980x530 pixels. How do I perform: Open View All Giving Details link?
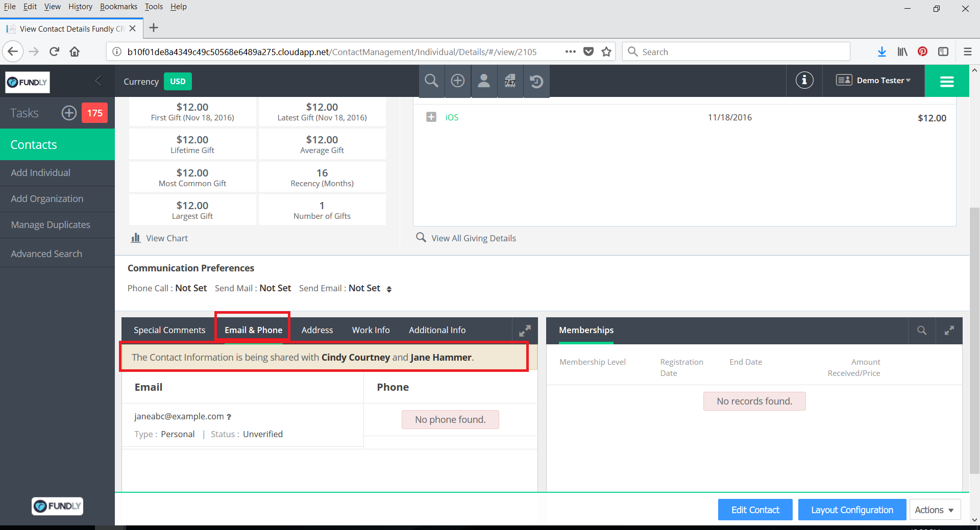[473, 238]
